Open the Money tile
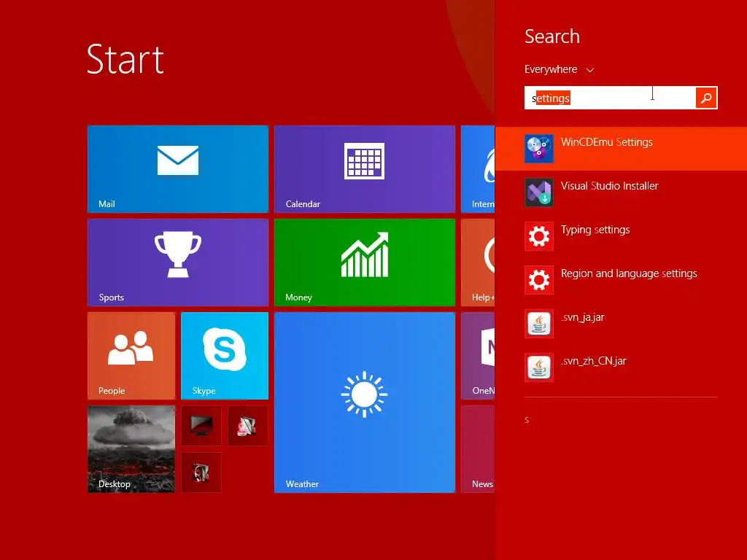This screenshot has height=560, width=747. tap(365, 262)
